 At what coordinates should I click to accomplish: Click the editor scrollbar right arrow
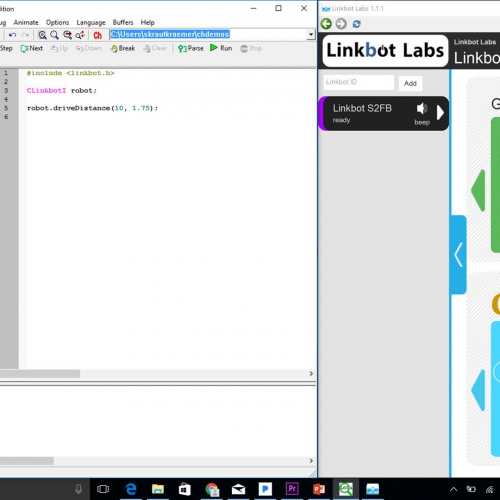311,374
